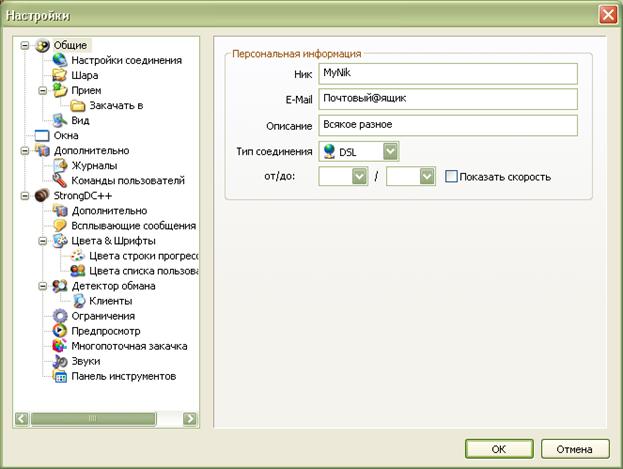The height and width of the screenshot is (469, 623).
Task: Open the first от/до speed dropdown
Action: coord(359,177)
